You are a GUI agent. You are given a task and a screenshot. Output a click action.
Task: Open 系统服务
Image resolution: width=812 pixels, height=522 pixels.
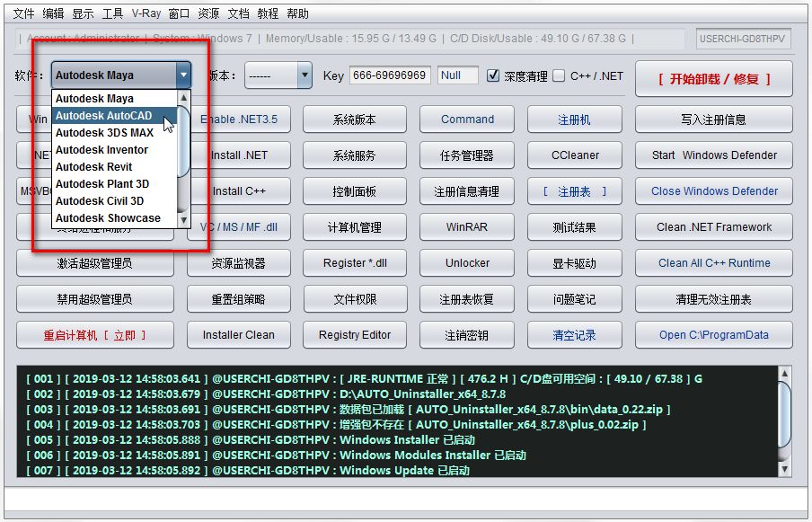[x=355, y=155]
